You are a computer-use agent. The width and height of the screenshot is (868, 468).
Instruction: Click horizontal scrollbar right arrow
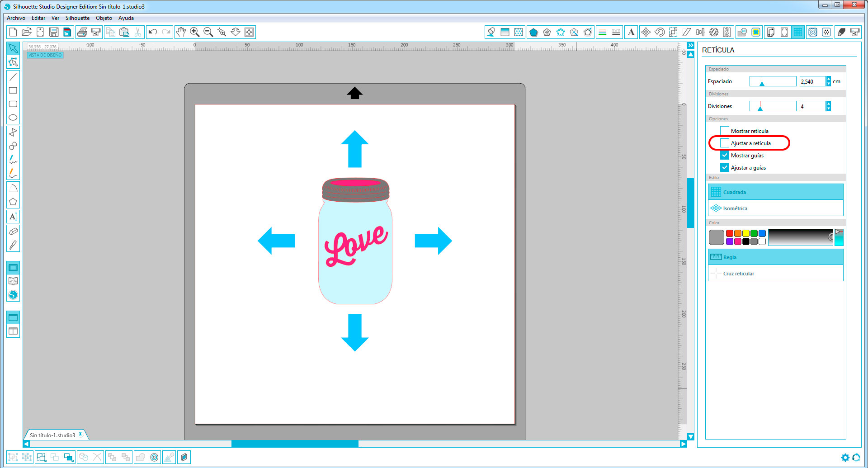(x=684, y=444)
